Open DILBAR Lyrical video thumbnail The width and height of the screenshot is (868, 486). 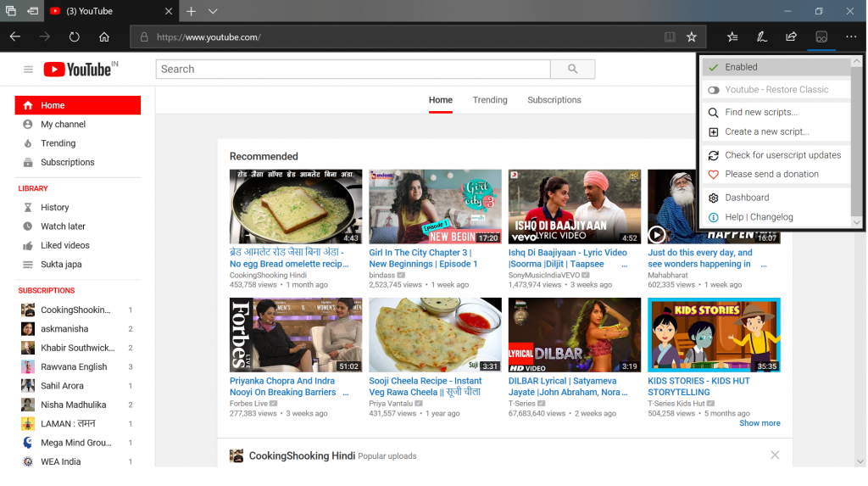(575, 335)
